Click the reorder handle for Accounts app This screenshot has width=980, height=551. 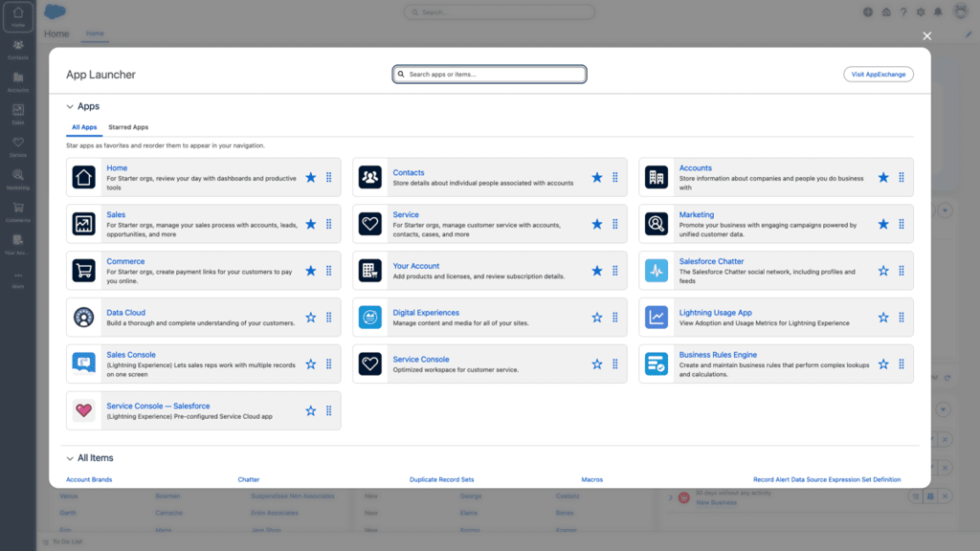[902, 177]
